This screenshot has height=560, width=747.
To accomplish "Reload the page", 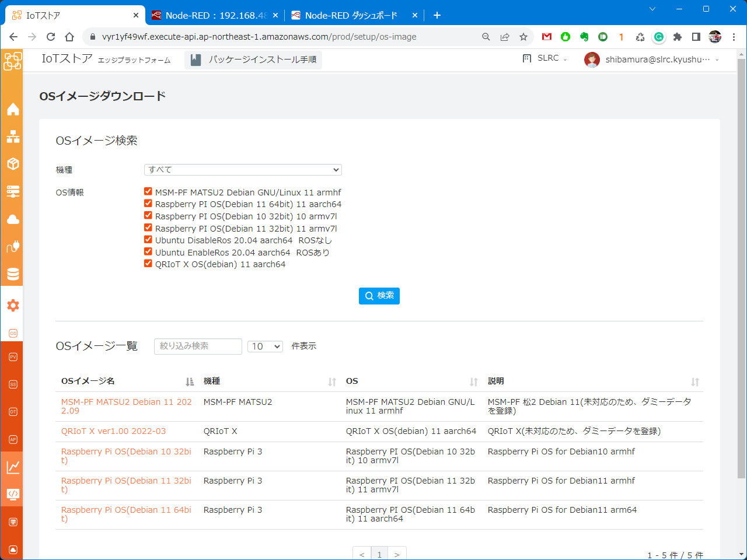I will tap(51, 37).
